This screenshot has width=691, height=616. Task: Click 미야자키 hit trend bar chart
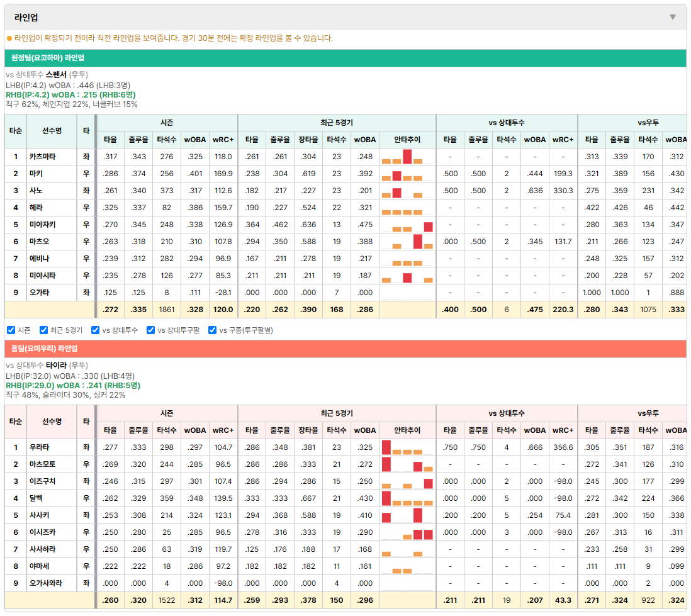click(x=407, y=225)
